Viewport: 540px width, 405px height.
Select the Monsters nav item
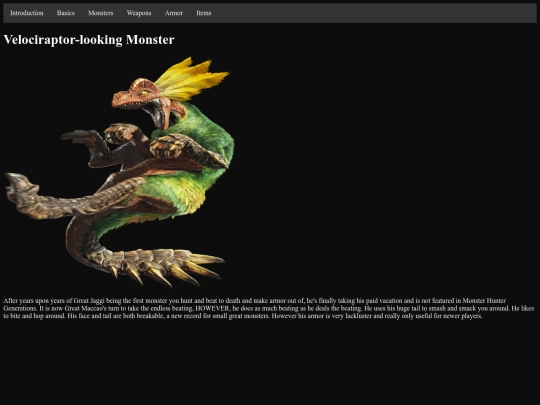click(101, 13)
